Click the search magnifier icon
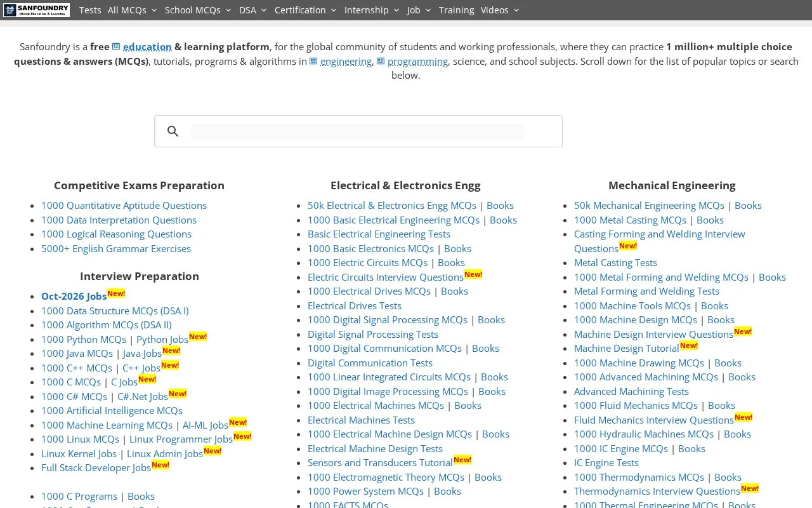Viewport: 812px width, 508px height. click(173, 131)
